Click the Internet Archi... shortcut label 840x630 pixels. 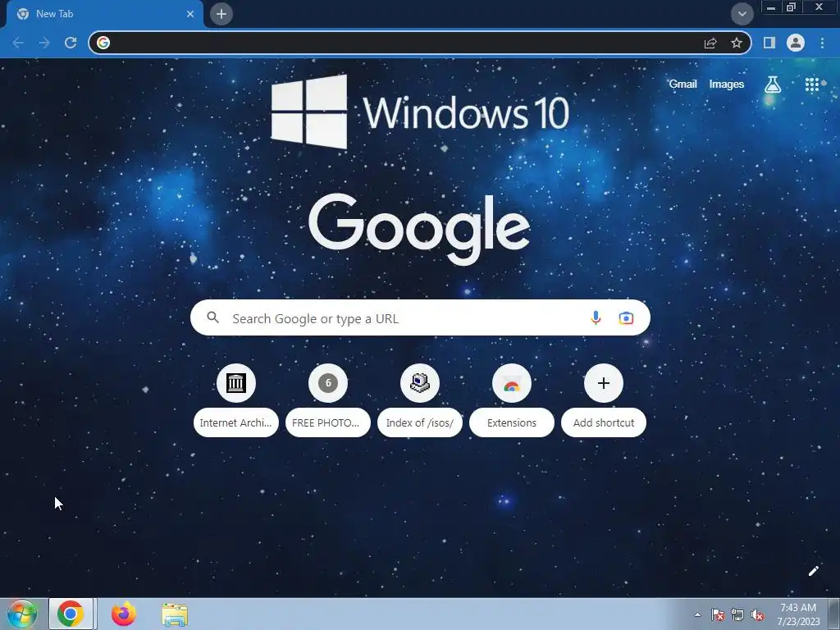235,422
